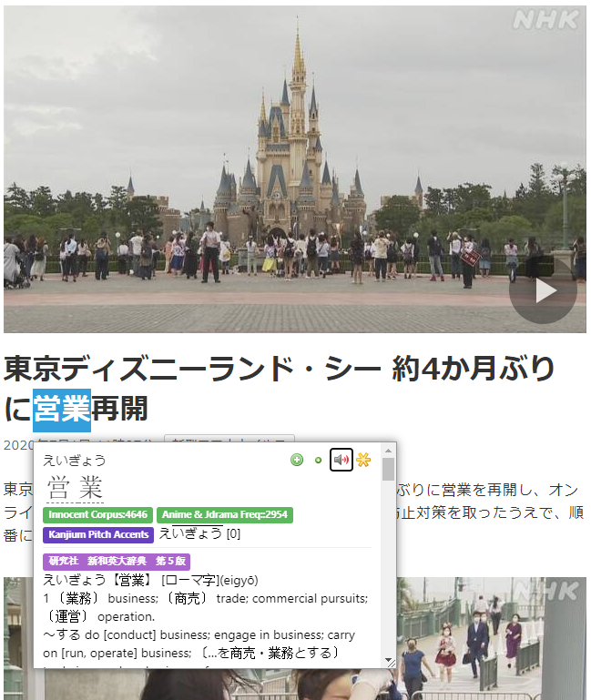Click the popup resize grip corner

[x=390, y=664]
